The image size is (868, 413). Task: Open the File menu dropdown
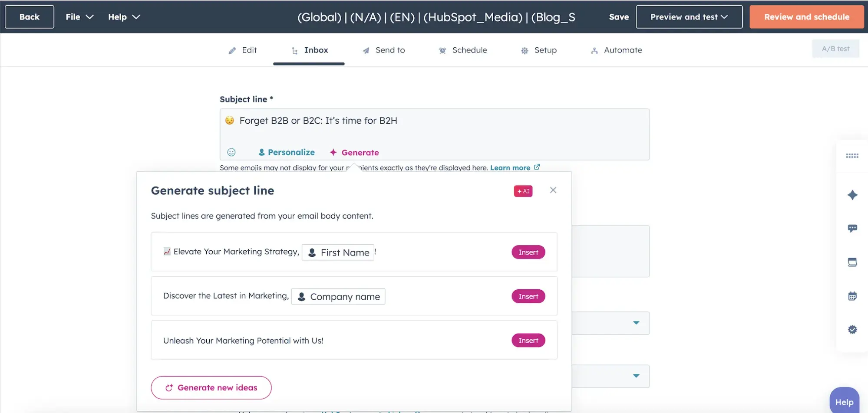click(x=79, y=17)
